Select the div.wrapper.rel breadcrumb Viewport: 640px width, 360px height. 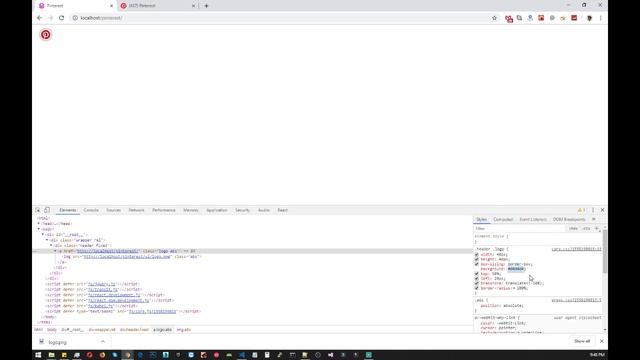[x=102, y=329]
